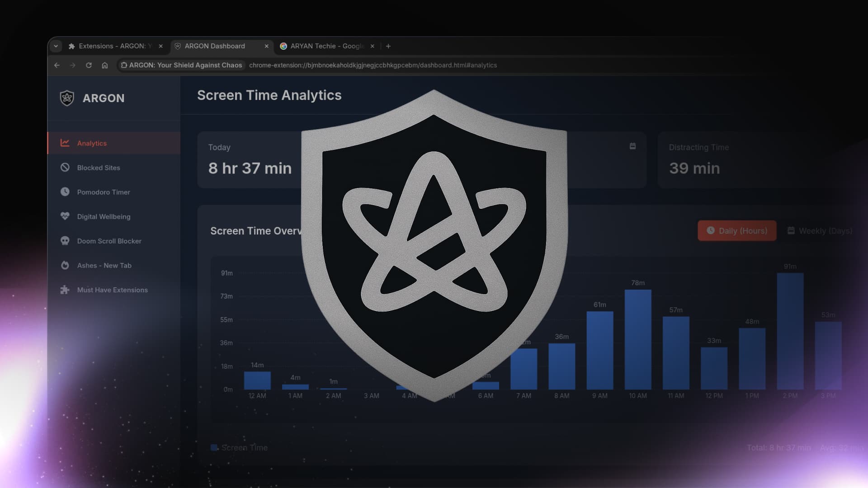Click the Digital Wellbeing heart icon
Viewport: 868px width, 488px height.
point(66,216)
